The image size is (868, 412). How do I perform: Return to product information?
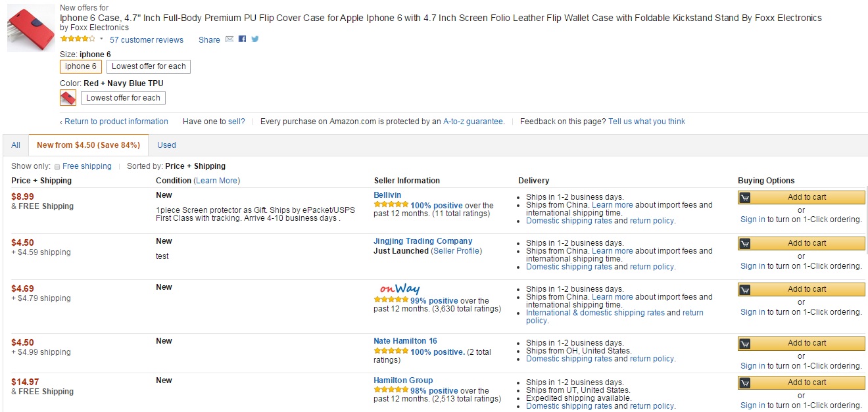(x=116, y=122)
